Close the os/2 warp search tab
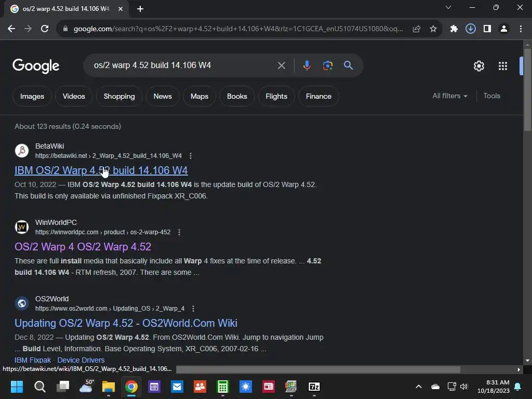 121,9
